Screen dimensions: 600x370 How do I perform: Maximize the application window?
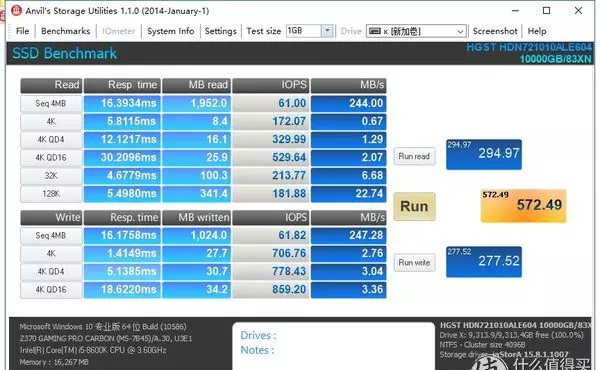pyautogui.click(x=546, y=11)
